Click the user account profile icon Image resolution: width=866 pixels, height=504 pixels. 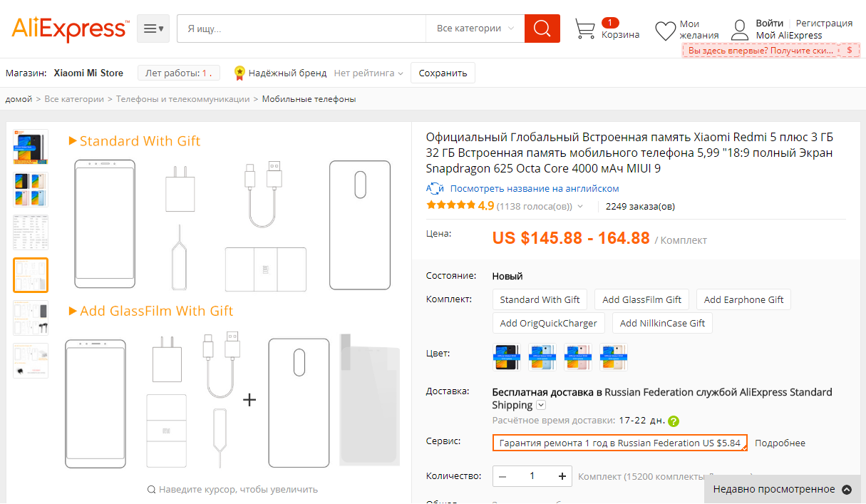coord(741,29)
